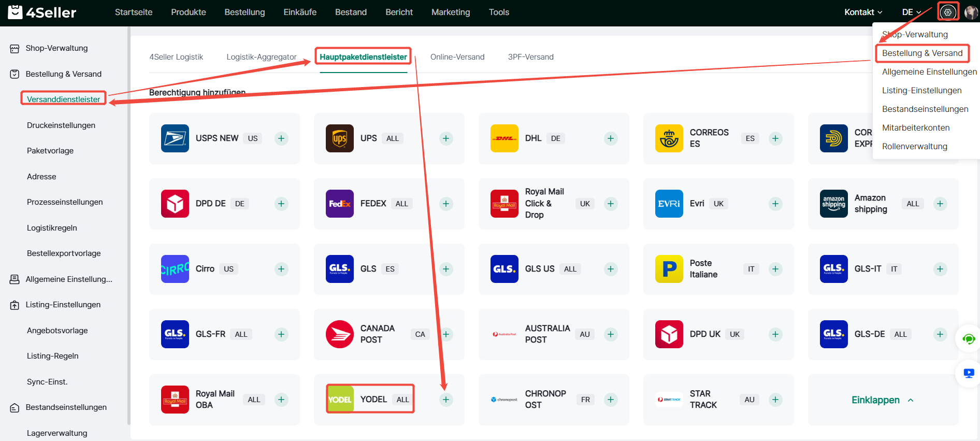The width and height of the screenshot is (980, 441).
Task: Open the DE language dropdown
Action: click(x=912, y=12)
